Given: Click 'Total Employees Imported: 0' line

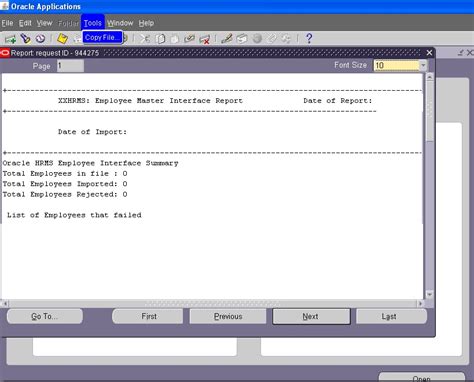Looking at the screenshot, I should (x=65, y=184).
